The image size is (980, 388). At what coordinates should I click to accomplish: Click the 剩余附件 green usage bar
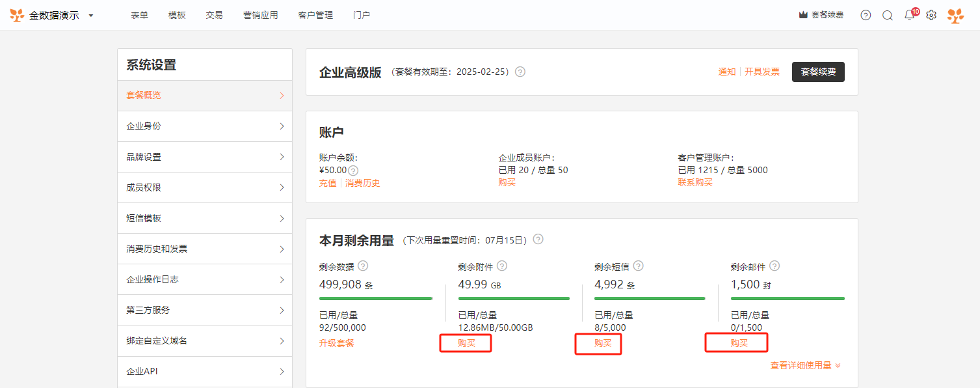[x=514, y=298]
